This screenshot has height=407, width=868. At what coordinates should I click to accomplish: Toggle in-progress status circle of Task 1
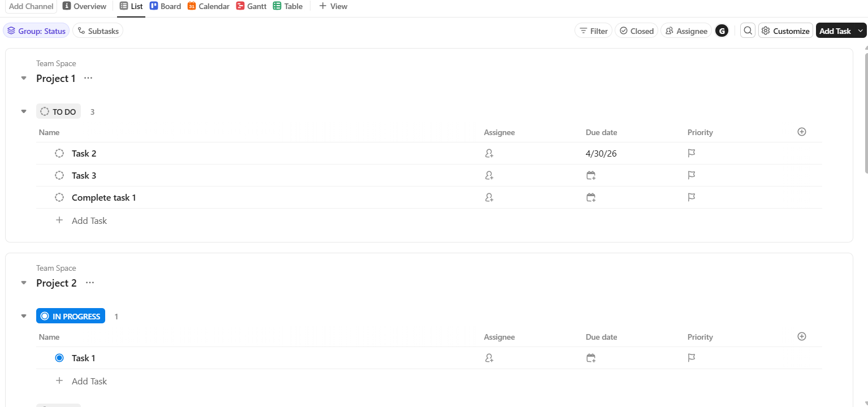pyautogui.click(x=59, y=358)
